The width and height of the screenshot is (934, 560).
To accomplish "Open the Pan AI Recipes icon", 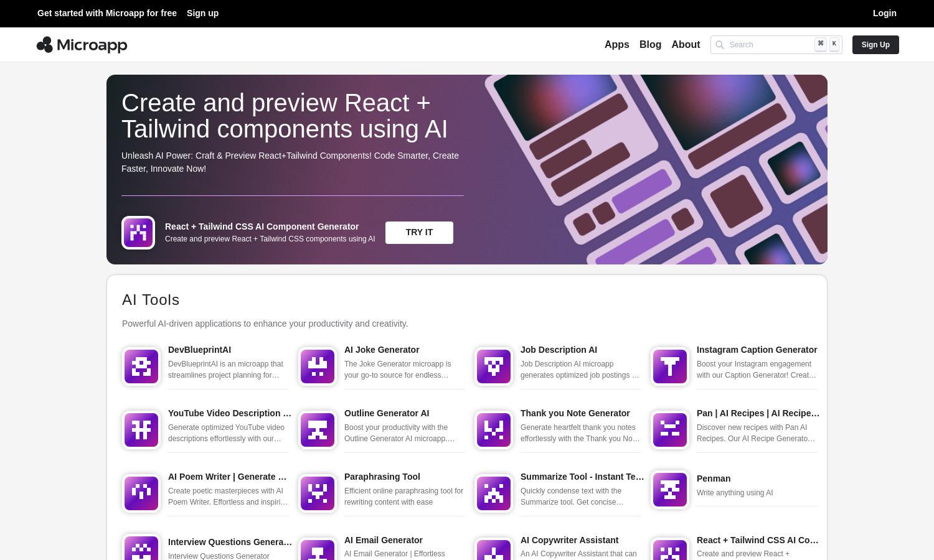I will 670,429.
